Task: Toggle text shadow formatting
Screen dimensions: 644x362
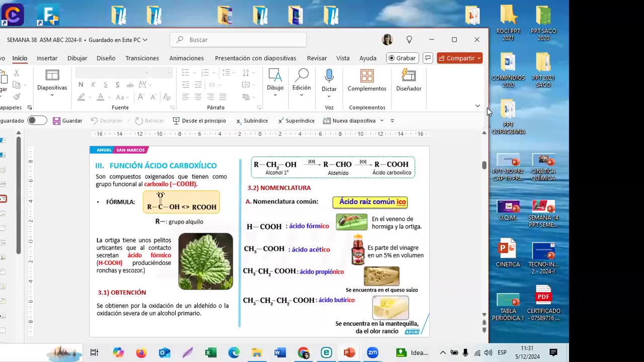Action: [117, 84]
